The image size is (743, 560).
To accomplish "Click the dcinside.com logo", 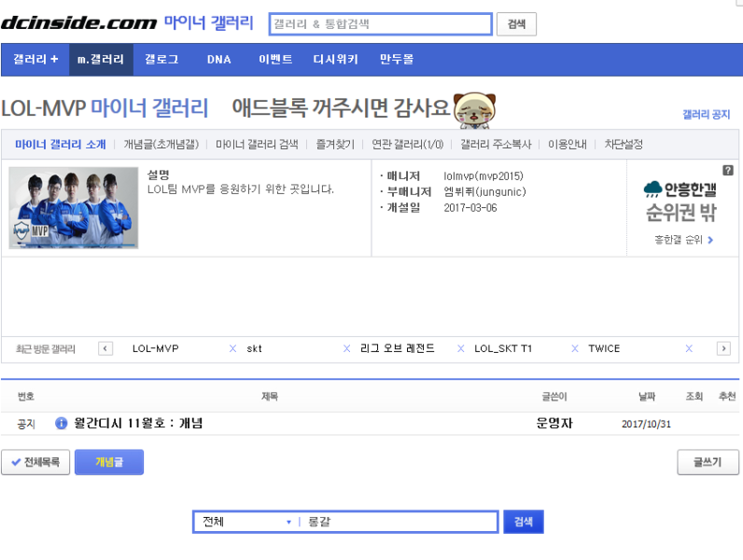I will pos(78,23).
